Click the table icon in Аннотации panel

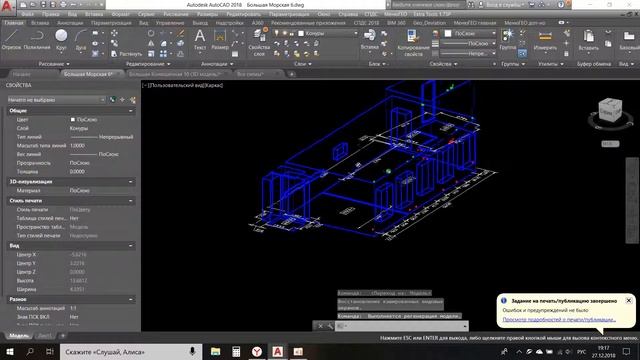tap(235, 54)
